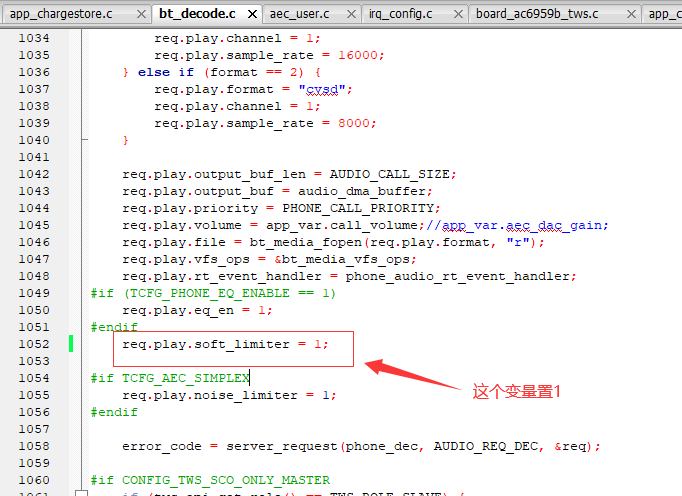This screenshot has height=496, width=682.
Task: Open the board_ac6959b_tws.c tab
Action: tap(537, 14)
